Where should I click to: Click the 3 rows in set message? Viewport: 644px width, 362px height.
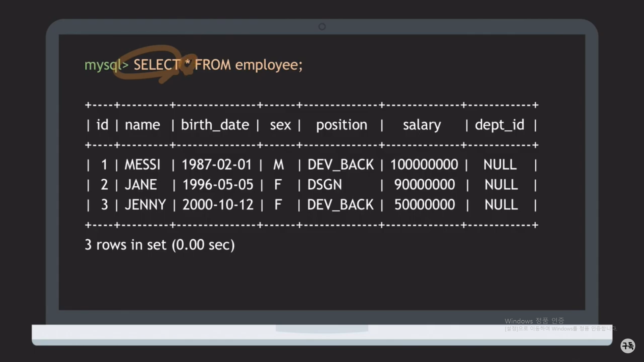click(x=160, y=245)
